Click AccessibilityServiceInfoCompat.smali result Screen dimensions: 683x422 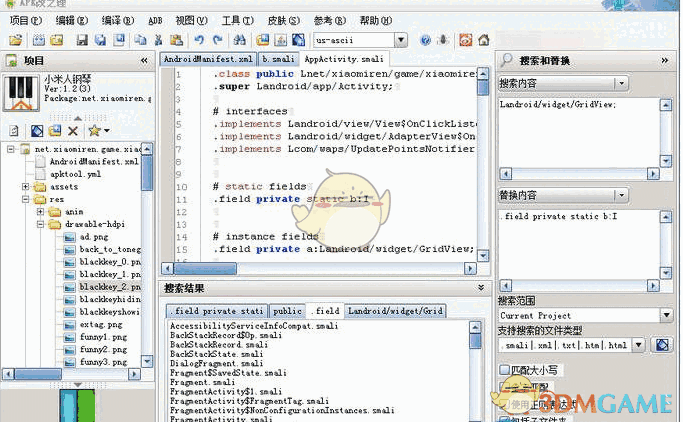tap(254, 326)
